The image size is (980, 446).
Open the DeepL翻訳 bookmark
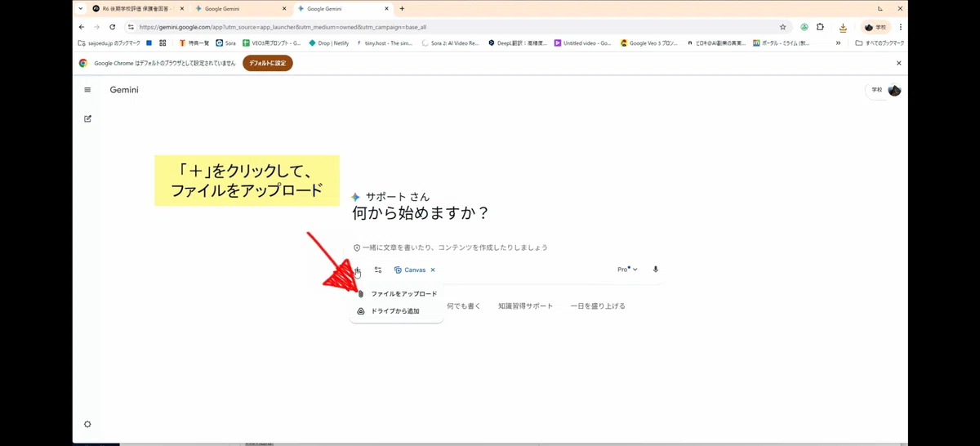518,43
